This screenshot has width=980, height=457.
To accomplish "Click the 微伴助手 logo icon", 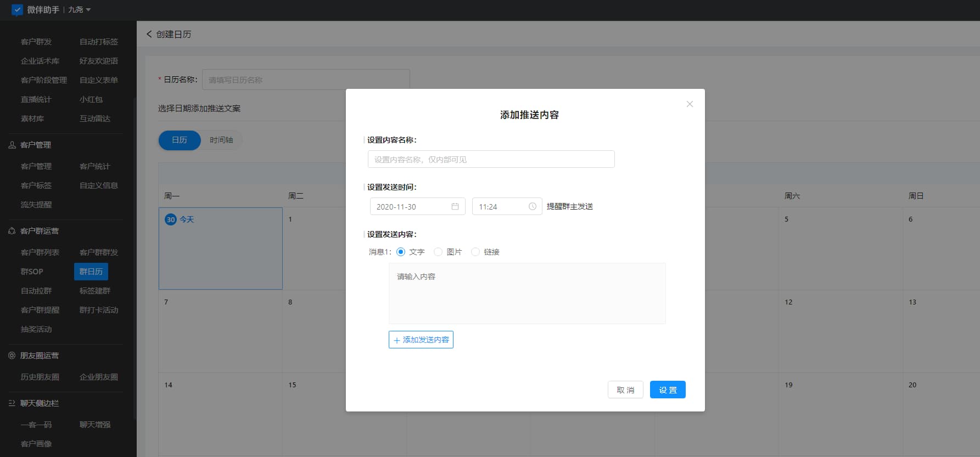I will pos(17,10).
